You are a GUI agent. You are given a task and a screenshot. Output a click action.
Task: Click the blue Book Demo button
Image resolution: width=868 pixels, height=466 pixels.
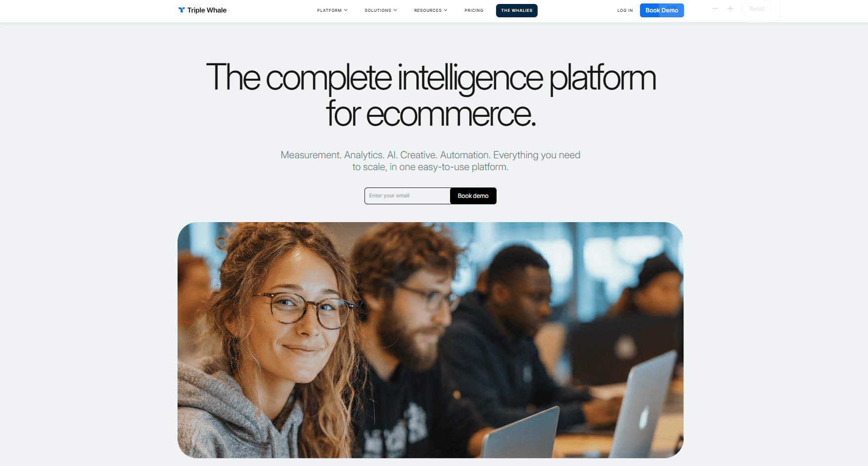pos(662,10)
